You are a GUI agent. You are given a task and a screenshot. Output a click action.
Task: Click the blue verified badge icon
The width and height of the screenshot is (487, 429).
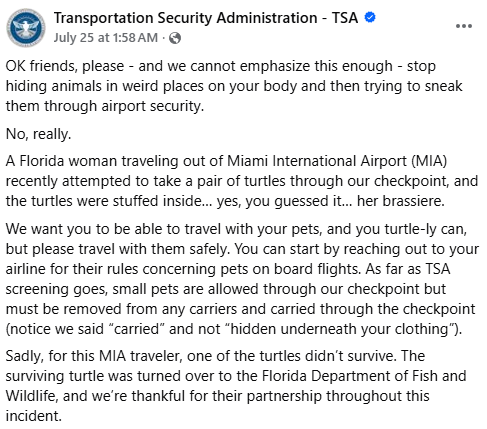(x=370, y=17)
